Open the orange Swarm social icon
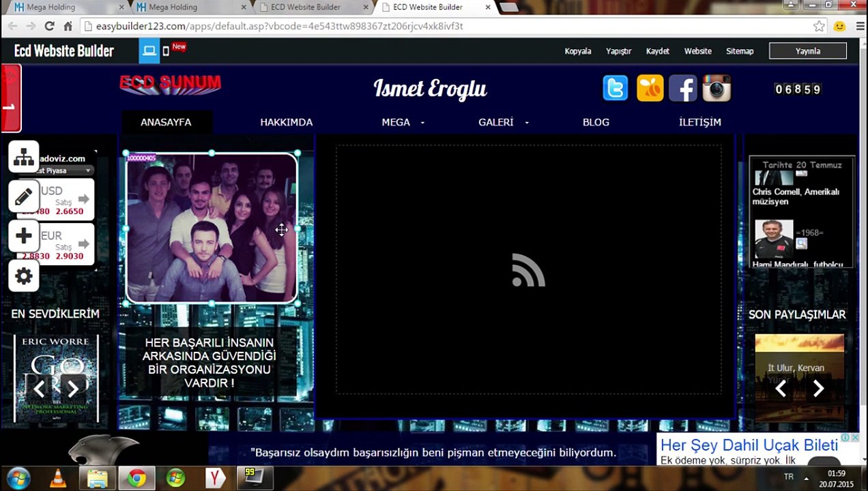Viewport: 868px width, 491px height. click(650, 89)
